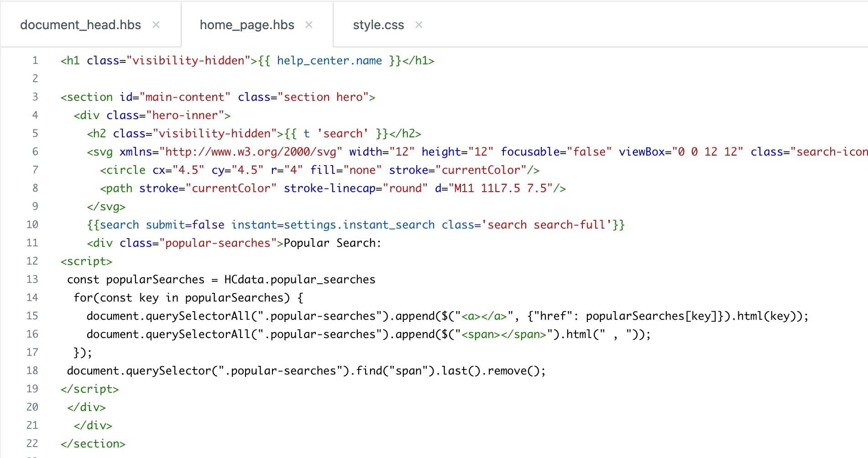Click the closing </script> tag
The width and height of the screenshot is (868, 458).
coord(90,389)
